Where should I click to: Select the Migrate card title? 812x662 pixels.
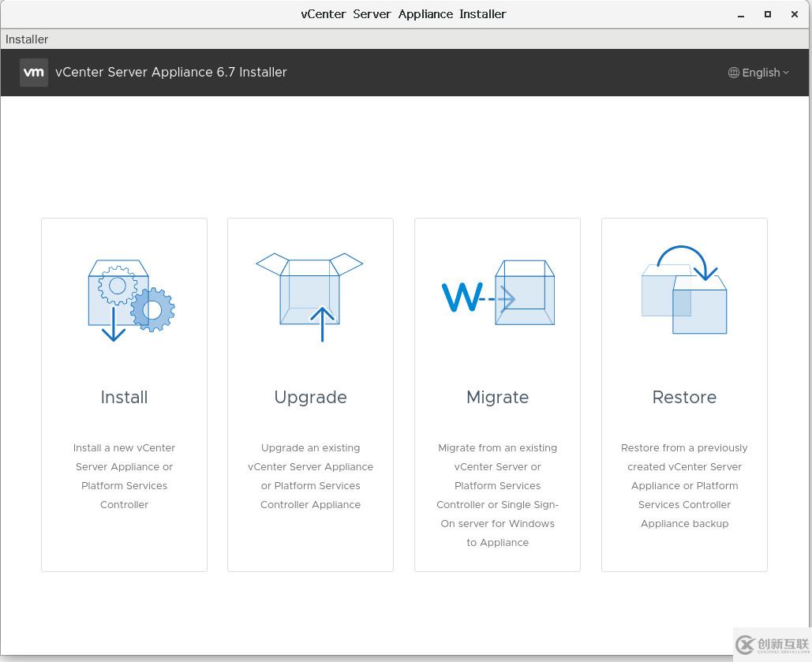pyautogui.click(x=498, y=398)
